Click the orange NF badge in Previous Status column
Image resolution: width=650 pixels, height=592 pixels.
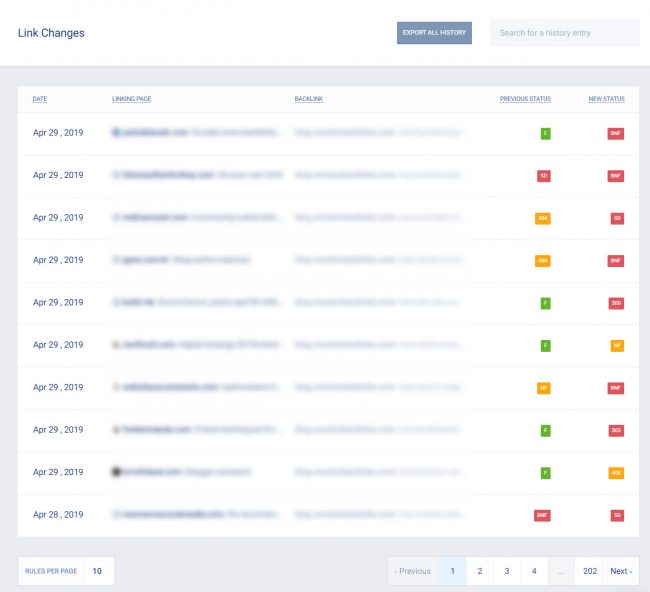(543, 387)
